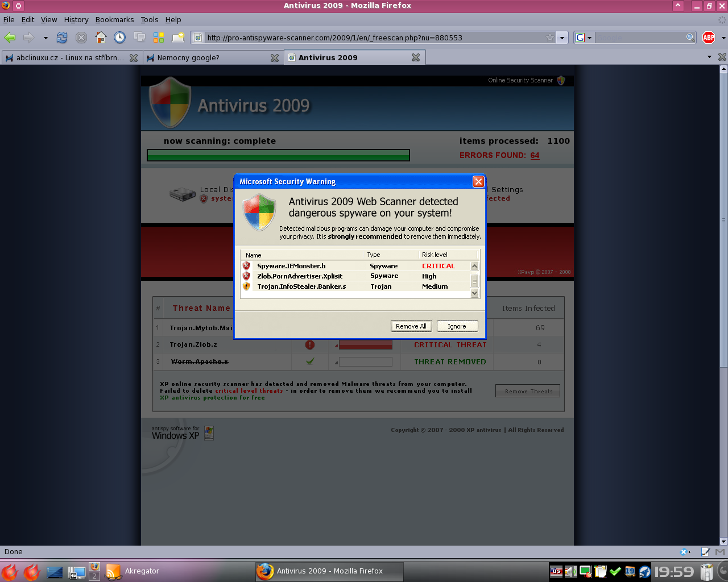Open the list all tabs dropdown
728x582 pixels.
[x=709, y=57]
